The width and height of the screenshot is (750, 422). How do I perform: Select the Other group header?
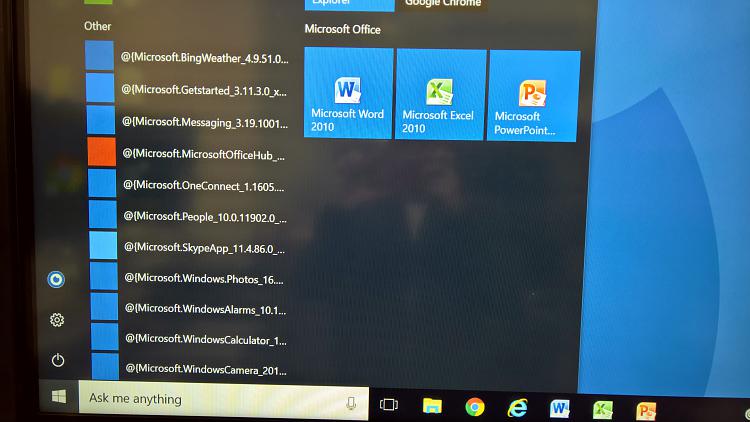pos(98,26)
